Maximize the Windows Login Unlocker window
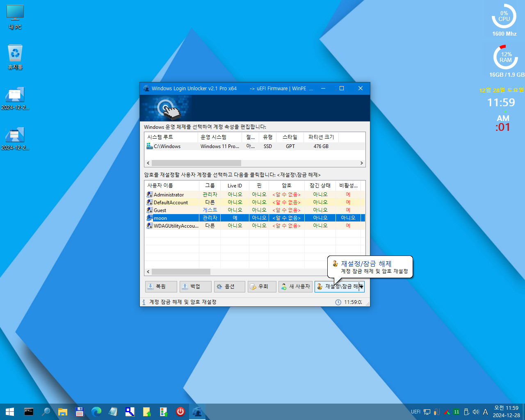This screenshot has height=420, width=525. coord(342,88)
